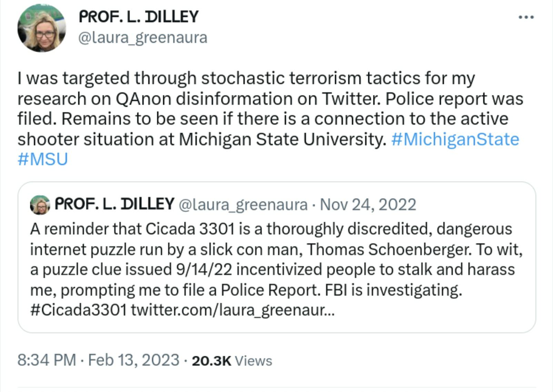
Task: Click the Views label beside 20.3K
Action: (253, 361)
